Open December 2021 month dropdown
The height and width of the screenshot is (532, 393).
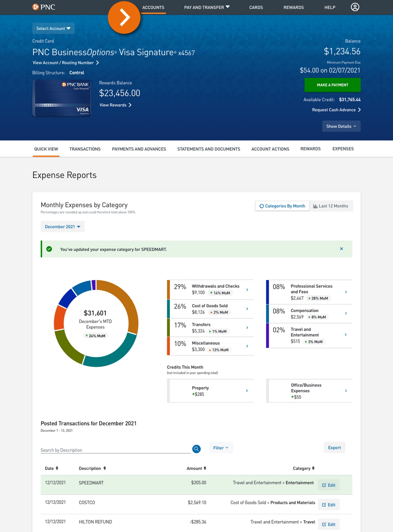(63, 226)
